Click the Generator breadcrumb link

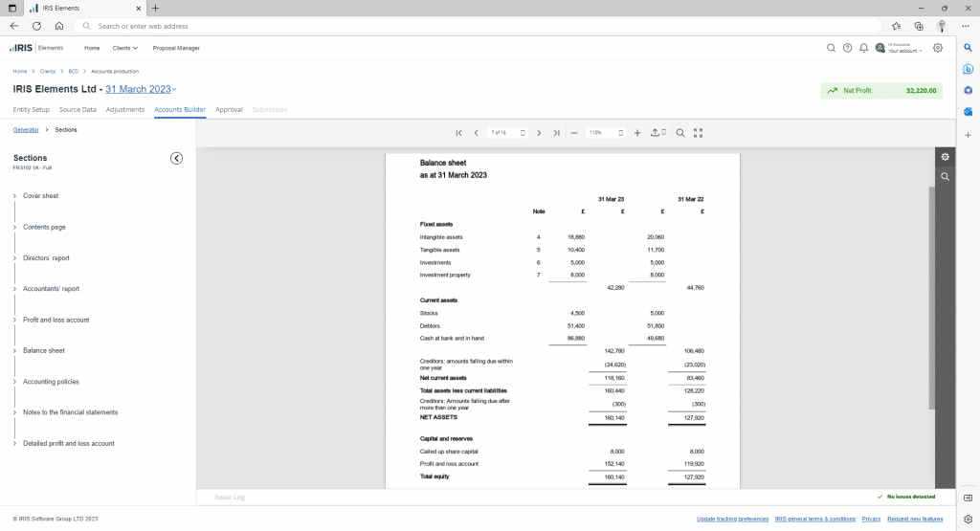[x=26, y=130]
